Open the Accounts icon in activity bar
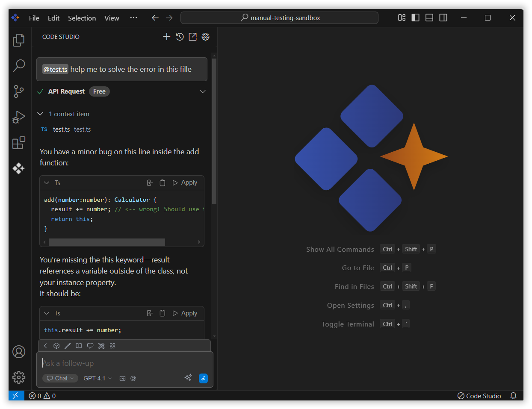Viewport: 532px width, 409px height. [x=18, y=352]
